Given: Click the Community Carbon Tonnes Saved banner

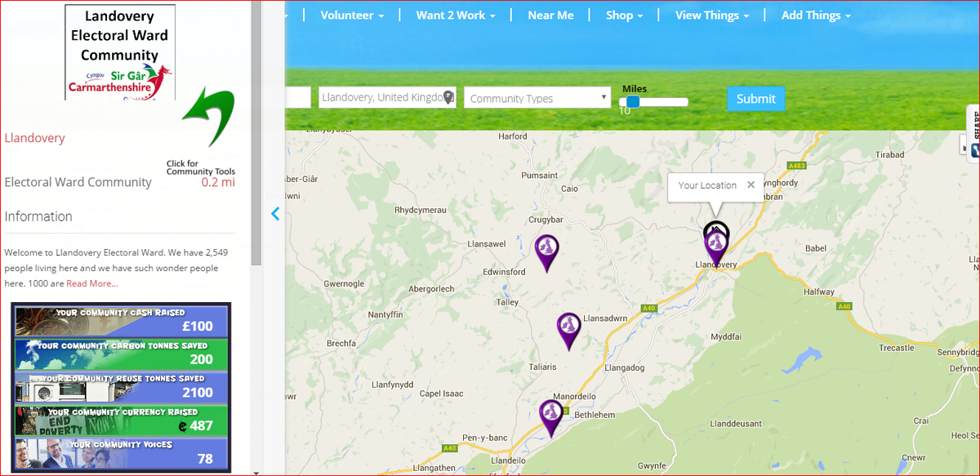Looking at the screenshot, I should (x=121, y=354).
